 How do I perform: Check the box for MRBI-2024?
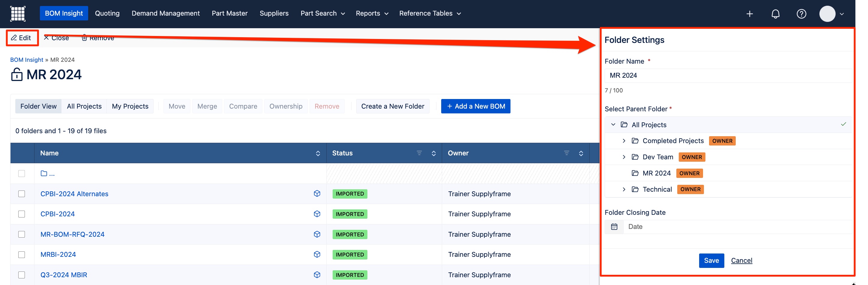[x=22, y=255]
